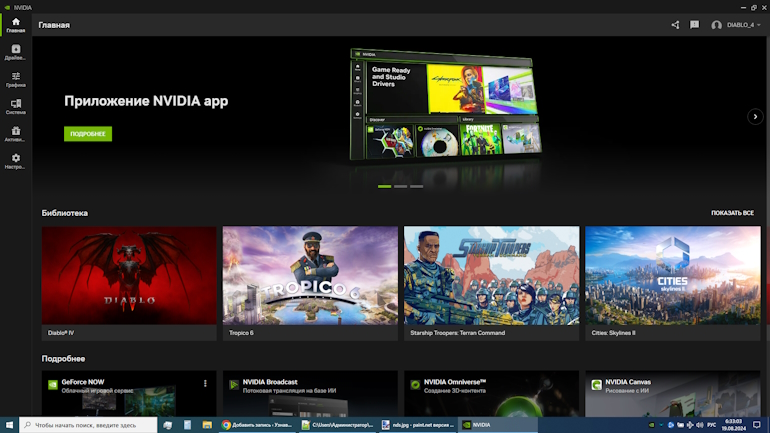Screen dimensions: 770x433
Task: Switch to NVIDIA taskbar button
Action: pyautogui.click(x=497, y=425)
